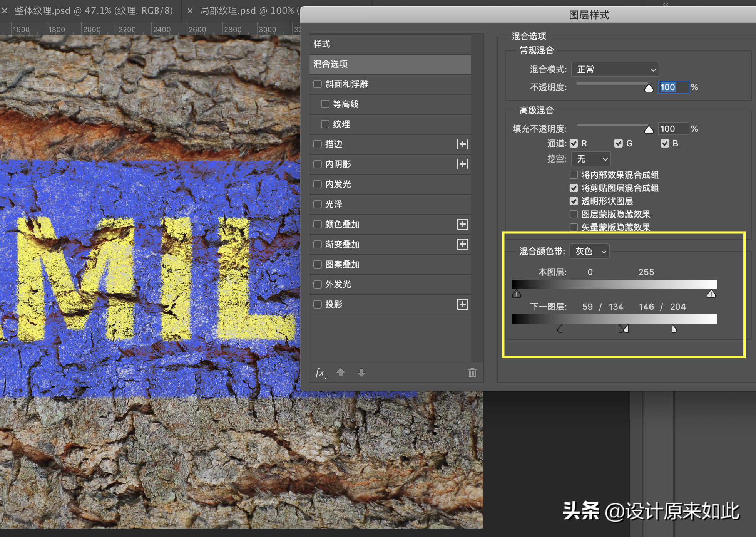
Task: Uncheck the G channel checkbox
Action: click(619, 144)
